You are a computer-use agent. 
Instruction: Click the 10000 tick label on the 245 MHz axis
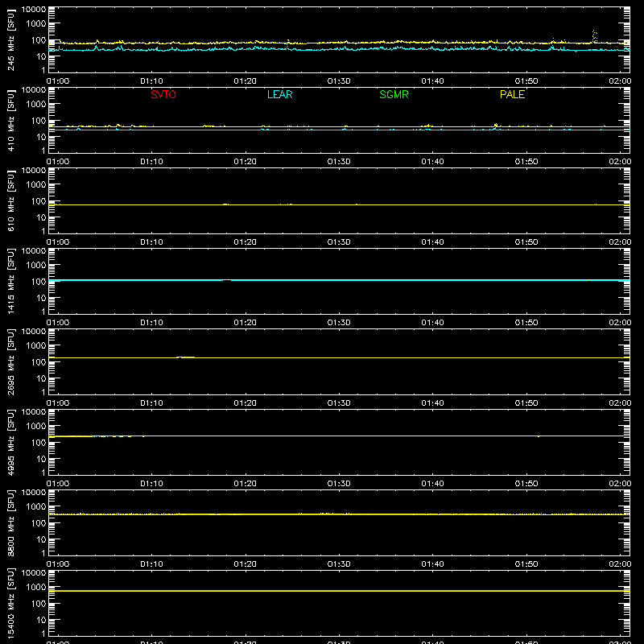click(x=34, y=10)
